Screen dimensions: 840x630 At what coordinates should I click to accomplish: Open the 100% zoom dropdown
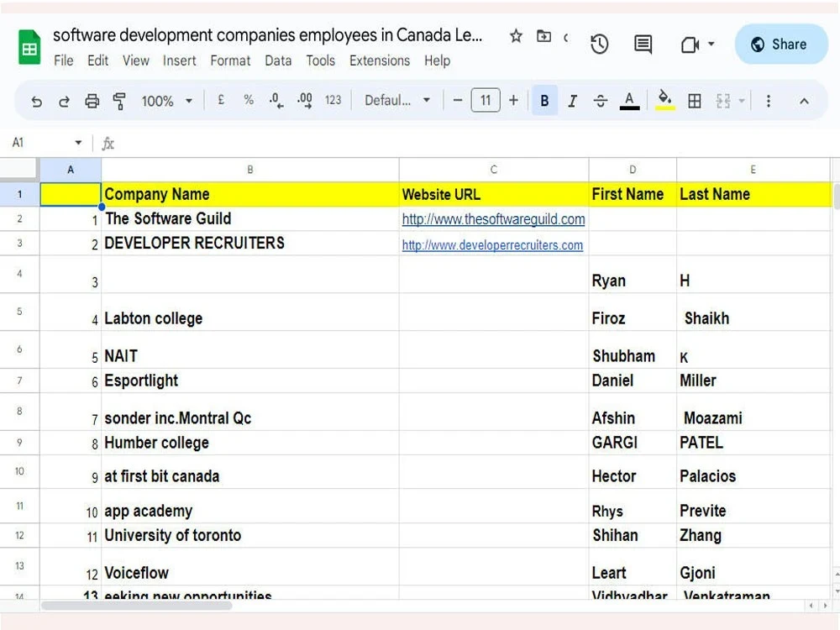click(x=166, y=101)
